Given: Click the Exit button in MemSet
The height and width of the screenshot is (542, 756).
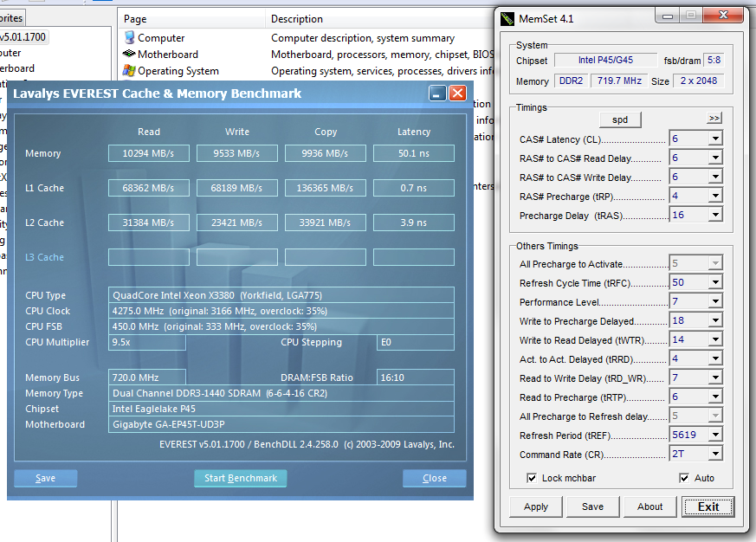Looking at the screenshot, I should 708,507.
